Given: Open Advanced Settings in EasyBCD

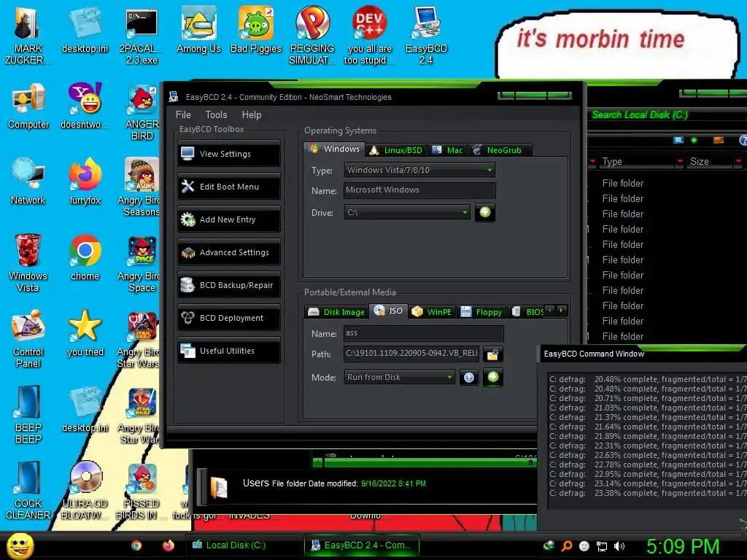Looking at the screenshot, I should (229, 252).
